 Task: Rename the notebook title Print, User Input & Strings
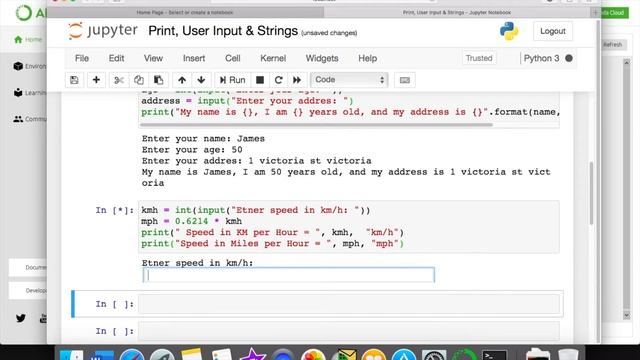tap(223, 31)
